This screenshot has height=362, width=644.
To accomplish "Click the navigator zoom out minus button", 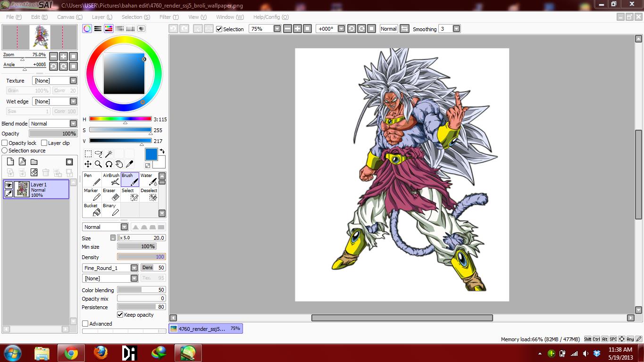I will click(53, 56).
